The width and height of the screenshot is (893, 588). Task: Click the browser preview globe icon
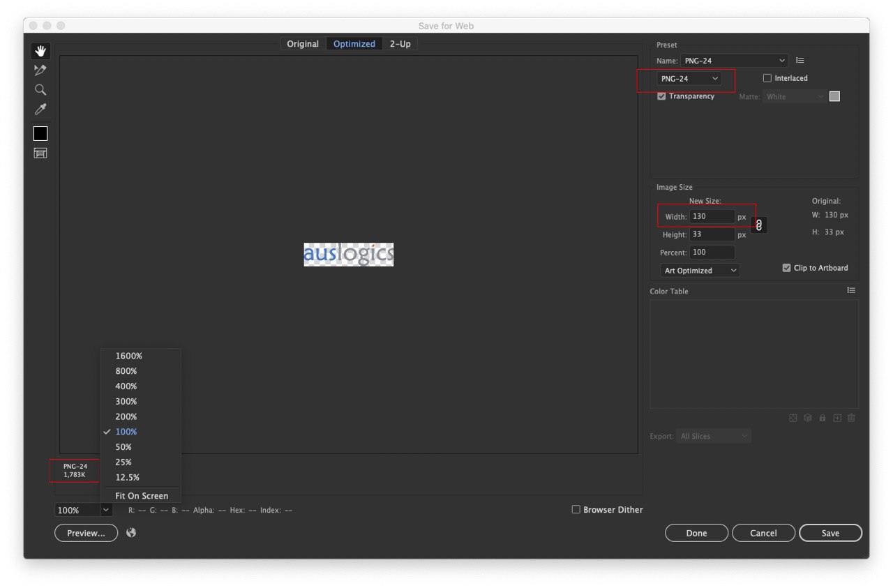pyautogui.click(x=131, y=533)
